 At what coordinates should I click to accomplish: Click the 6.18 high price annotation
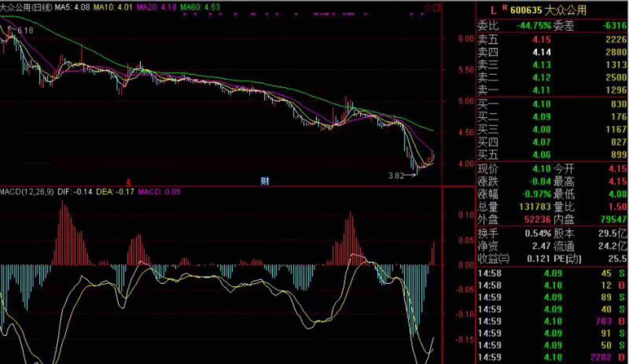[x=25, y=31]
